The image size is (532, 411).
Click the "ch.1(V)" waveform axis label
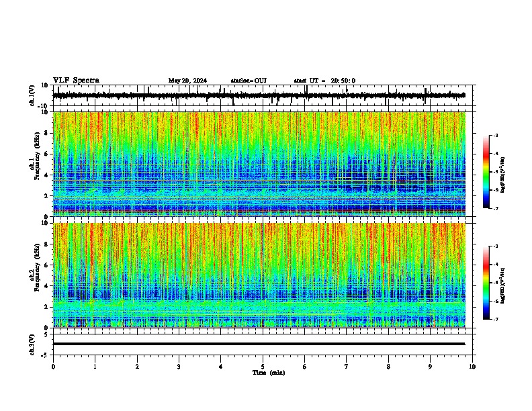32,95
